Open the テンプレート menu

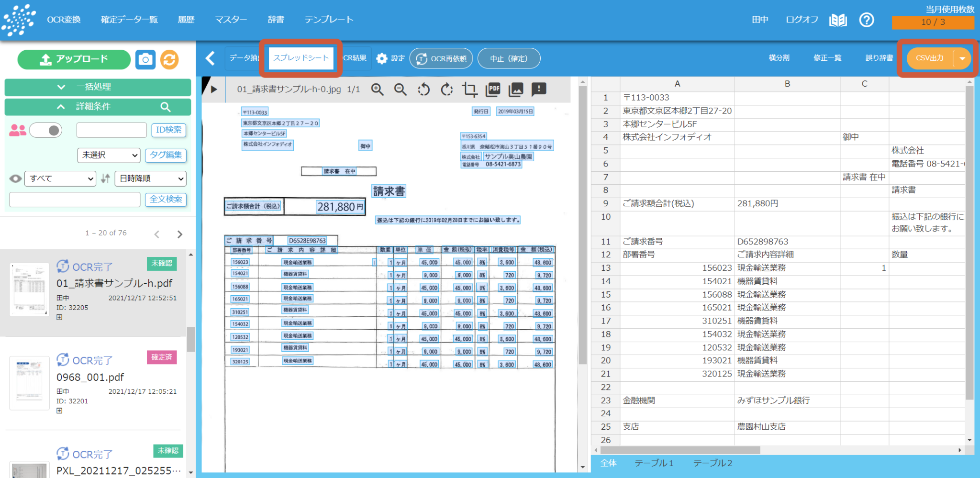pyautogui.click(x=329, y=20)
